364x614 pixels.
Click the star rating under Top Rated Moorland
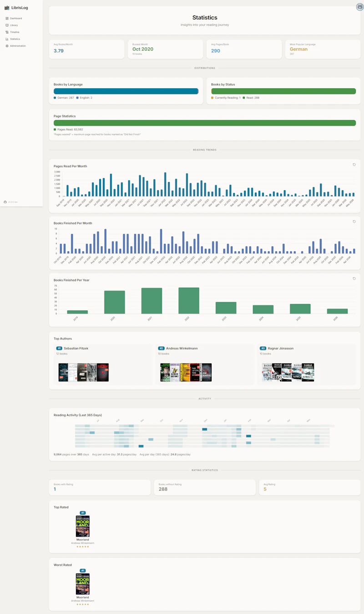coord(83,547)
